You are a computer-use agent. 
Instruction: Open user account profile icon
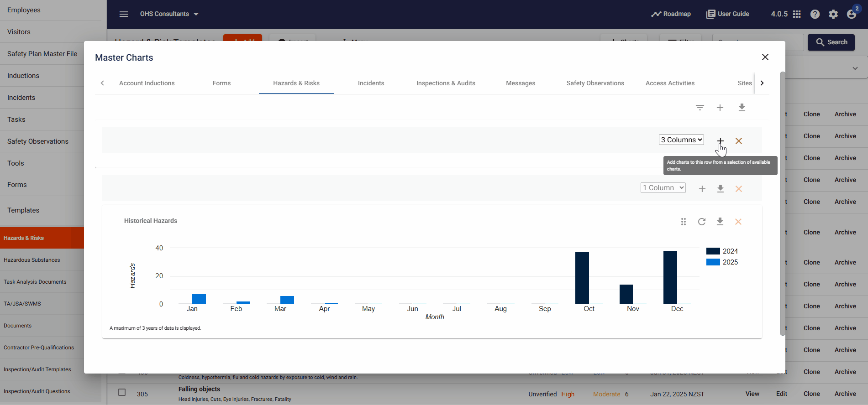click(852, 14)
